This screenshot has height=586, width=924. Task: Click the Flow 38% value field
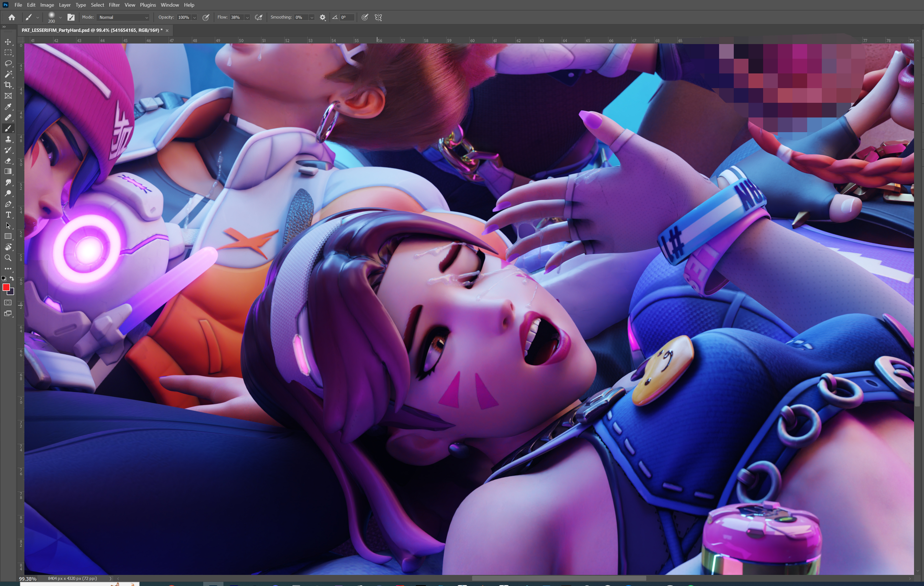237,17
